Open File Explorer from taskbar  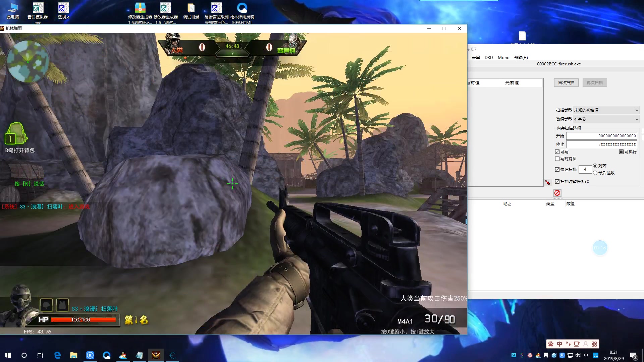(x=73, y=355)
